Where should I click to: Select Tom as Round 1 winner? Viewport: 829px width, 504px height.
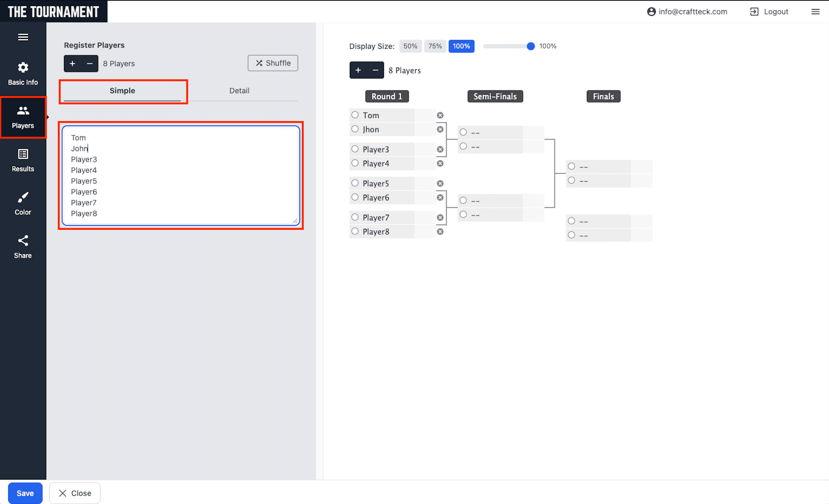[x=355, y=115]
